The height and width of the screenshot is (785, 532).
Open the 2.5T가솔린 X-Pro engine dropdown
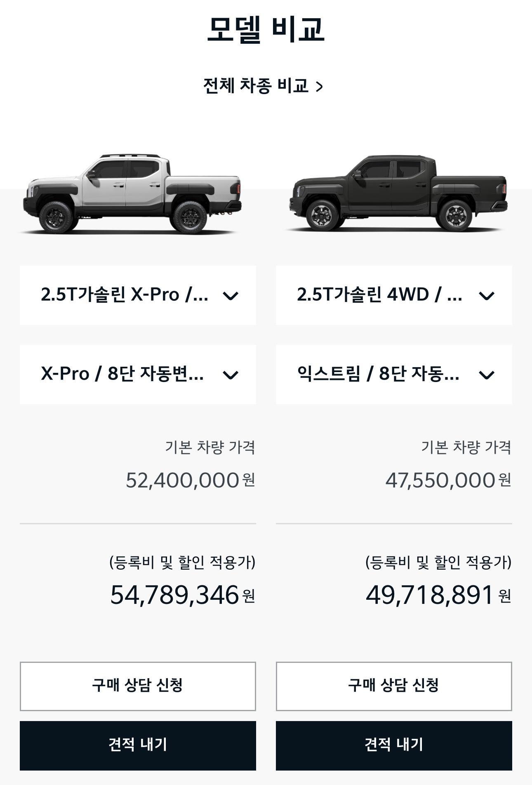pyautogui.click(x=138, y=295)
